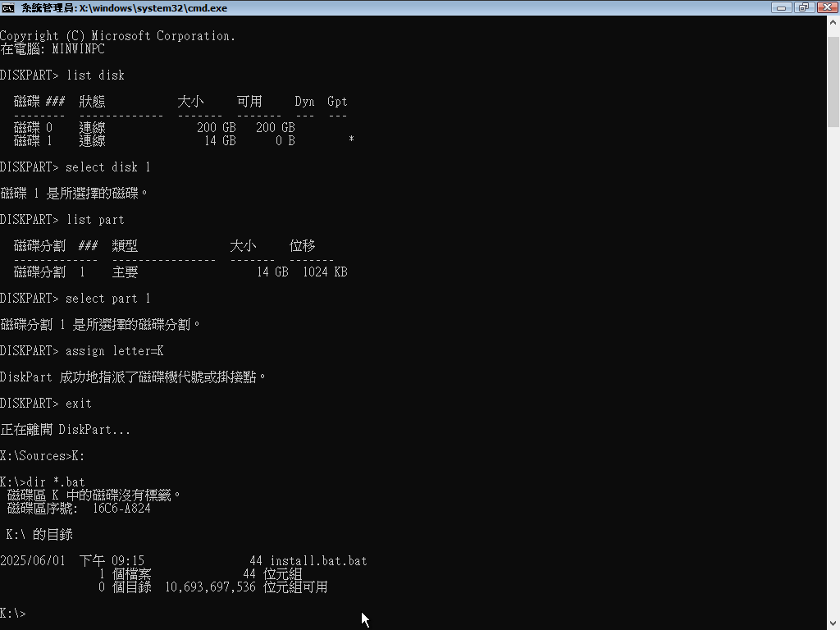The image size is (840, 630).
Task: Click the cmd.exe system icon in title bar
Action: (x=8, y=7)
